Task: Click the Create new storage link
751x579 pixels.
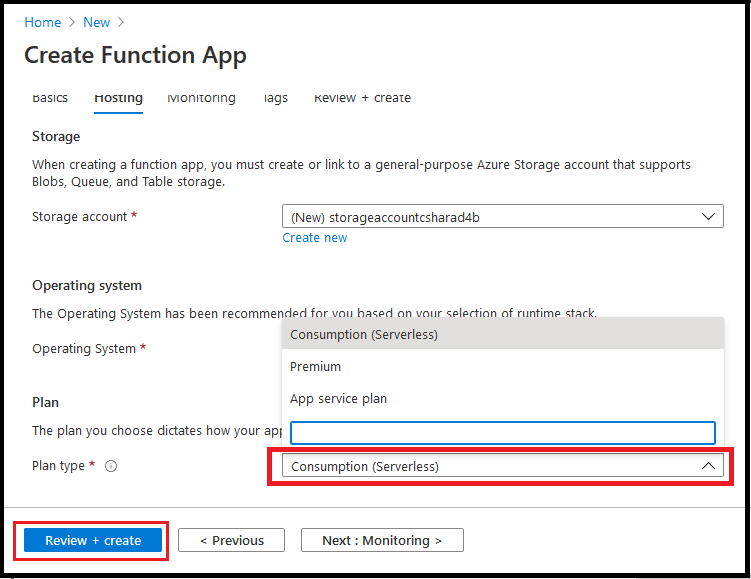Action: pos(315,238)
